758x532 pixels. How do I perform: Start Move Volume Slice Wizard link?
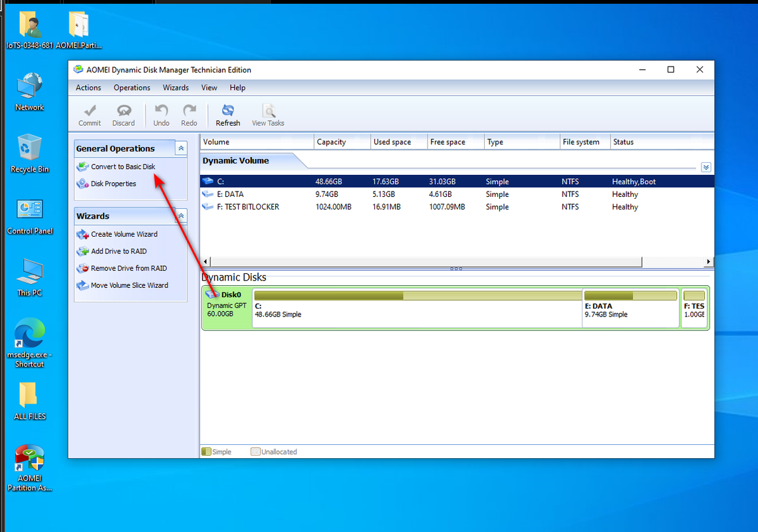(x=130, y=285)
